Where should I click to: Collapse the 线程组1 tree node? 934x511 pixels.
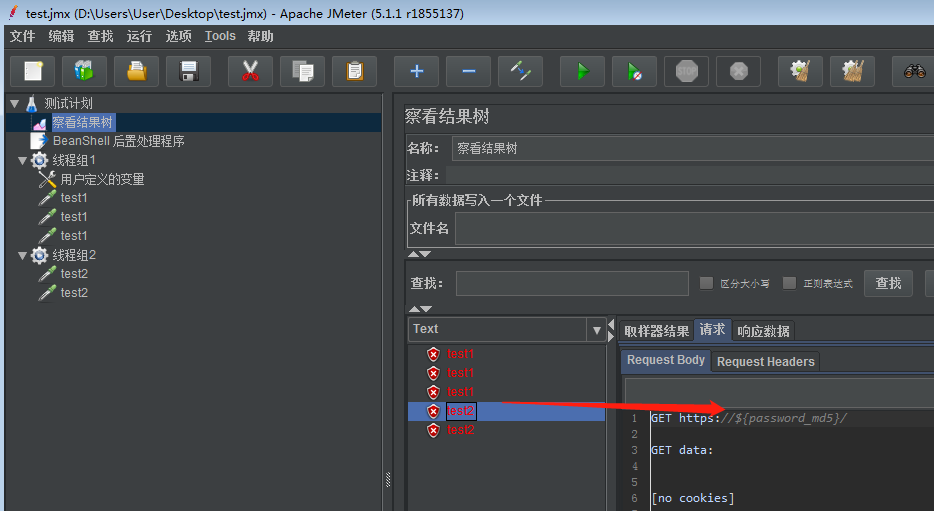pos(23,161)
